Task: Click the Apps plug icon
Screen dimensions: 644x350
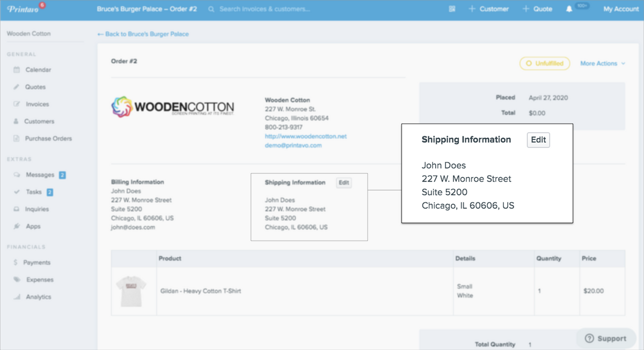Action: (16, 226)
